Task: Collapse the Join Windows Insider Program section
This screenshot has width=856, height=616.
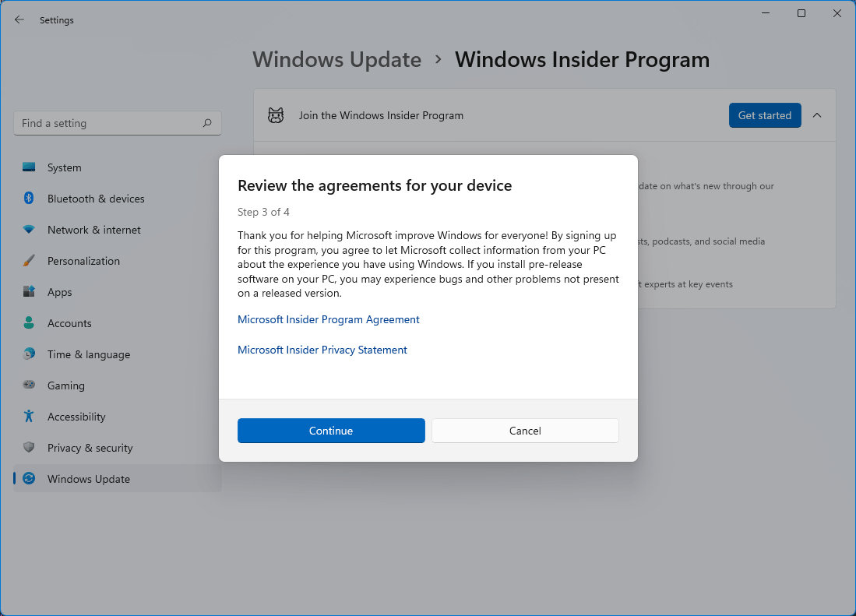Action: click(817, 115)
